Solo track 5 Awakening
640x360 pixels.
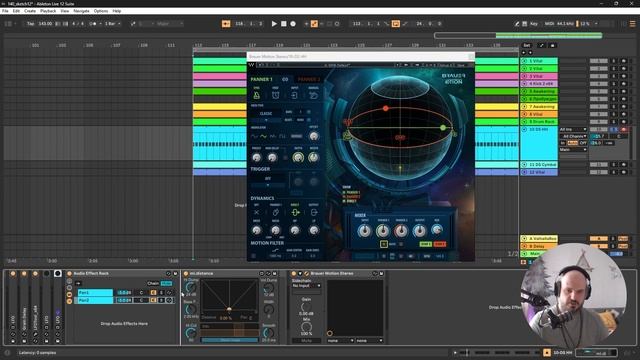(x=613, y=91)
